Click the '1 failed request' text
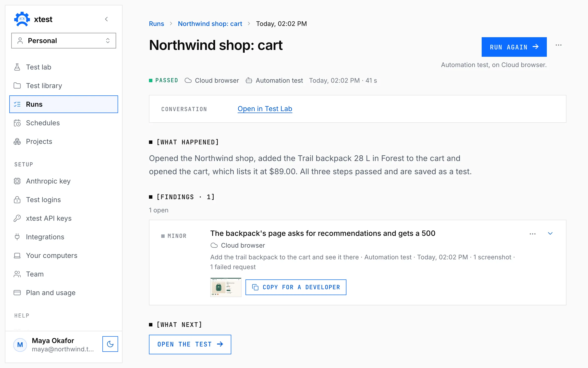588x368 pixels. [x=233, y=267]
